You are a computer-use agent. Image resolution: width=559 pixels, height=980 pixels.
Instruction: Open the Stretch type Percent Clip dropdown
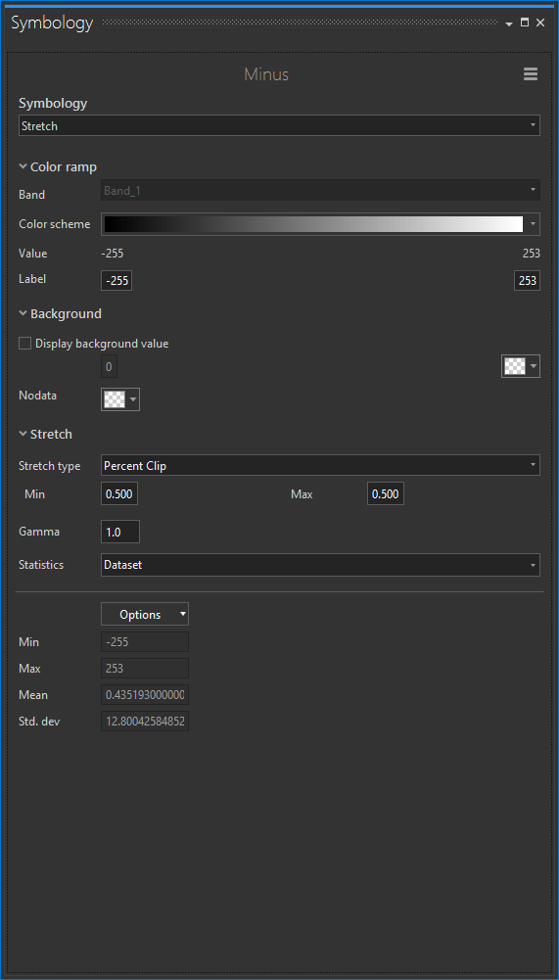[321, 465]
